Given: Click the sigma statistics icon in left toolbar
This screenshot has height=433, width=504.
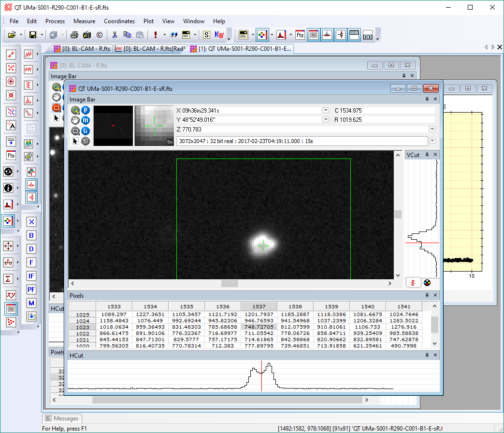Looking at the screenshot, I should click(8, 279).
